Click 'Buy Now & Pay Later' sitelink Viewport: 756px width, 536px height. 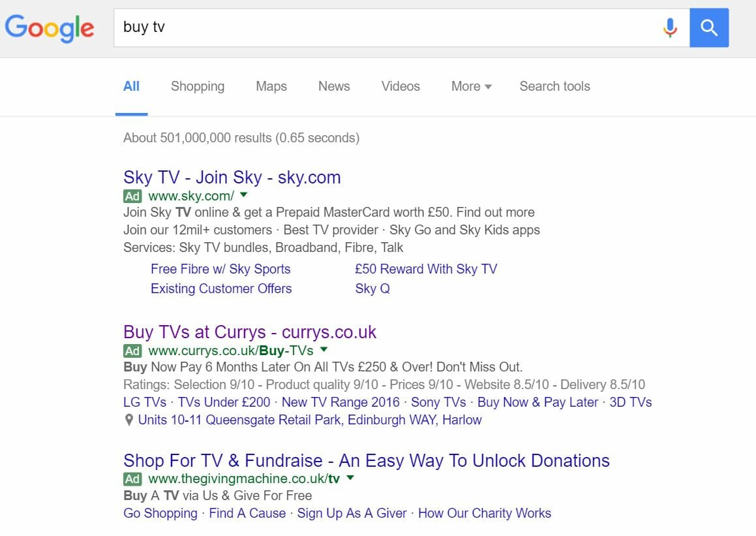click(538, 402)
